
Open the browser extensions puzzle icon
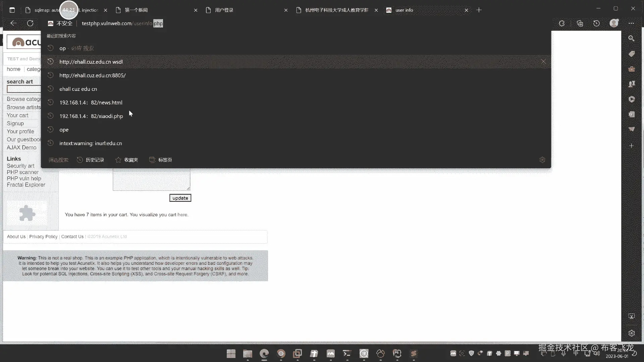click(x=562, y=23)
